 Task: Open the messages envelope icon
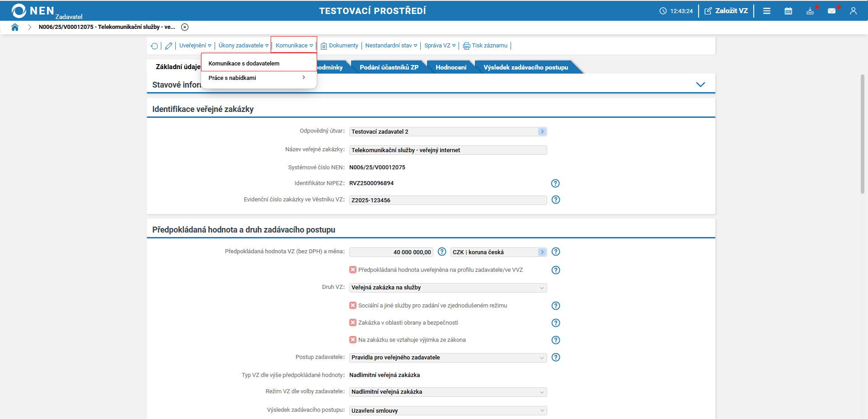(x=832, y=10)
